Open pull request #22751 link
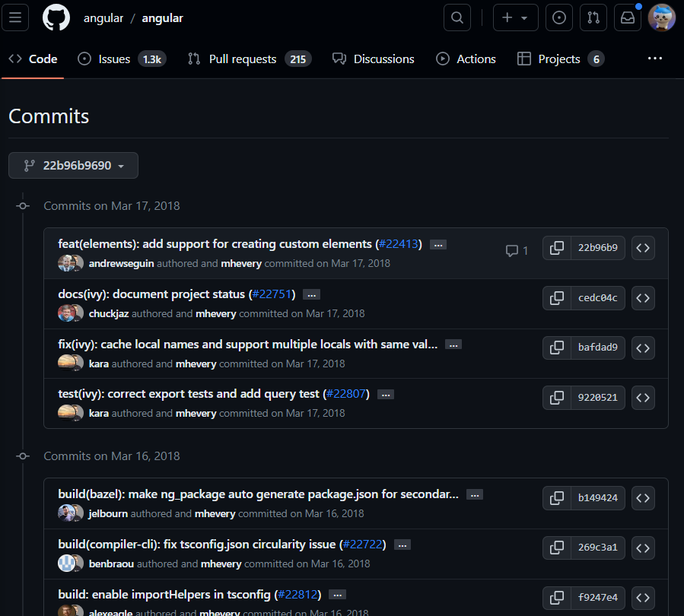This screenshot has height=616, width=684. pyautogui.click(x=272, y=294)
